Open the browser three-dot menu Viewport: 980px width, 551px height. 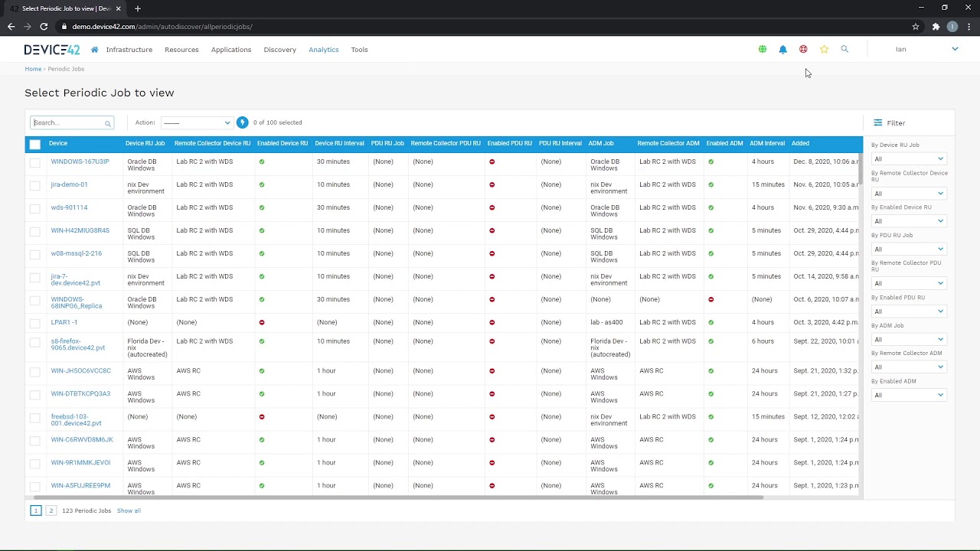click(x=969, y=27)
